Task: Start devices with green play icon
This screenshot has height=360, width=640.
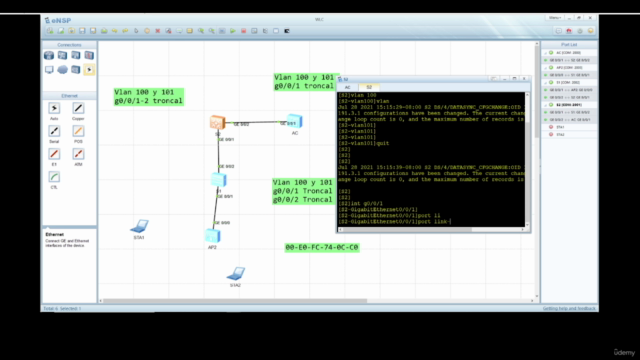Action: pos(233,31)
